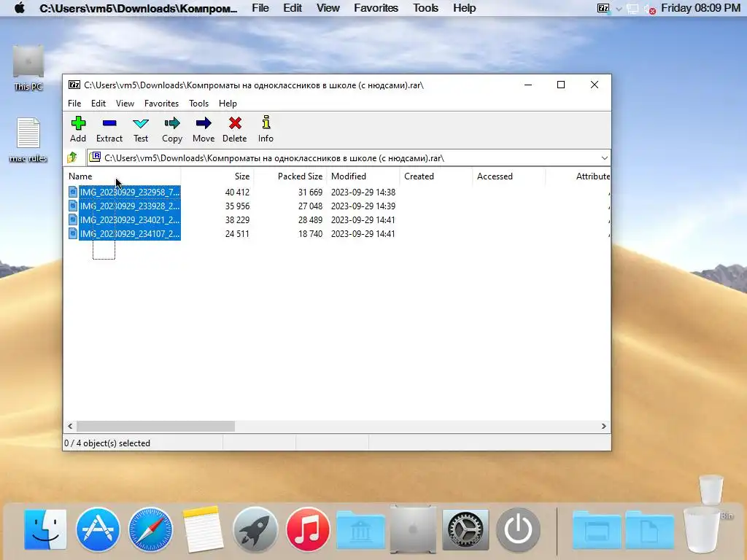The image size is (747, 560).
Task: Select file IMG_20230929_233928_2...
Action: (130, 206)
